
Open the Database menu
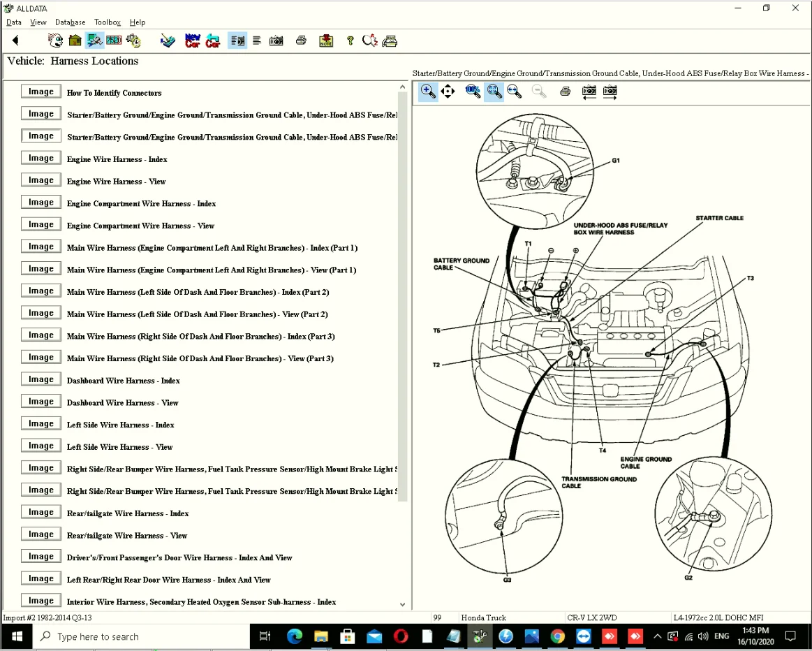point(70,22)
